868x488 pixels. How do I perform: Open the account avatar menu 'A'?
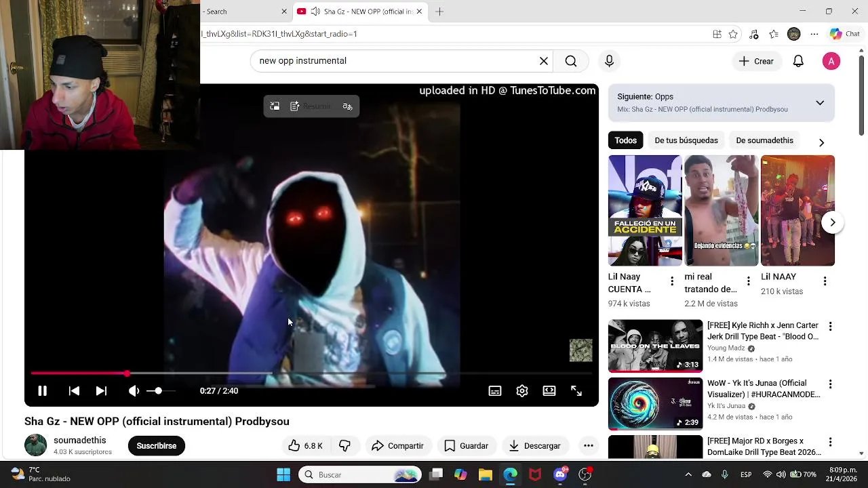coord(831,61)
